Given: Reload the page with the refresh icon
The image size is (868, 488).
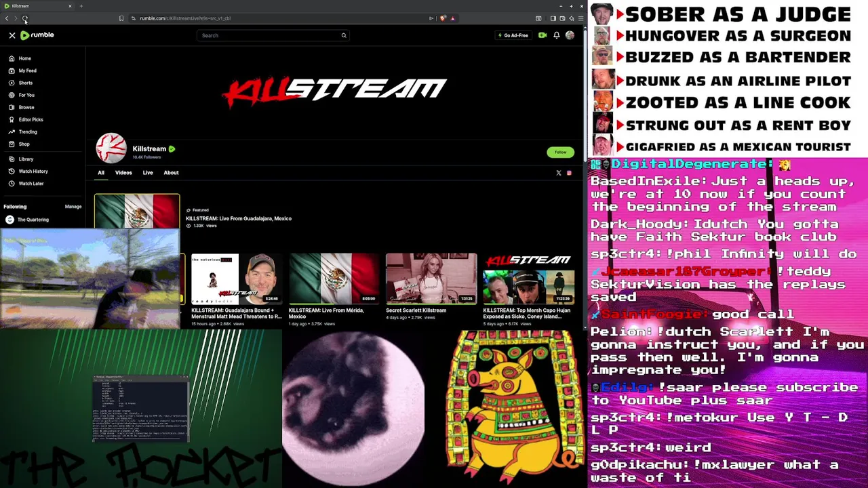Looking at the screenshot, I should click(25, 18).
